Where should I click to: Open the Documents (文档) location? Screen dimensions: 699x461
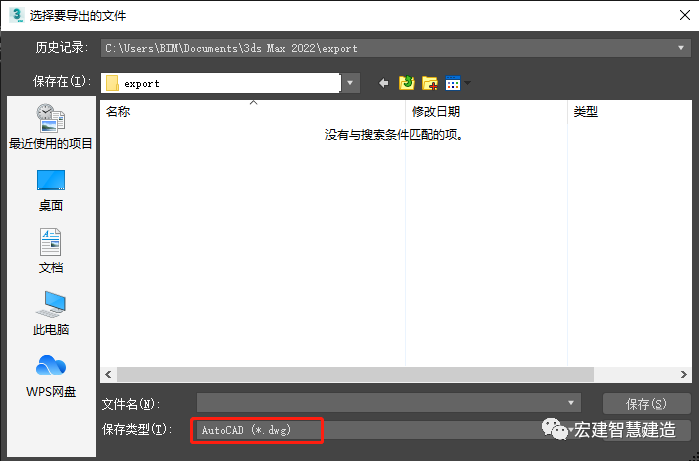pyautogui.click(x=51, y=251)
